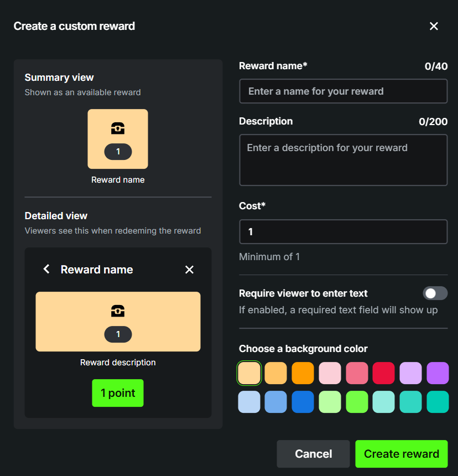The image size is (458, 476).
Task: Close the Create a custom reward dialog
Action: (434, 26)
